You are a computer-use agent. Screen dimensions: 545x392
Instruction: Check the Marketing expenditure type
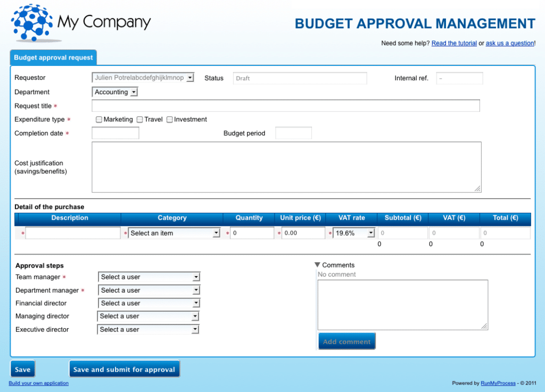tap(99, 120)
